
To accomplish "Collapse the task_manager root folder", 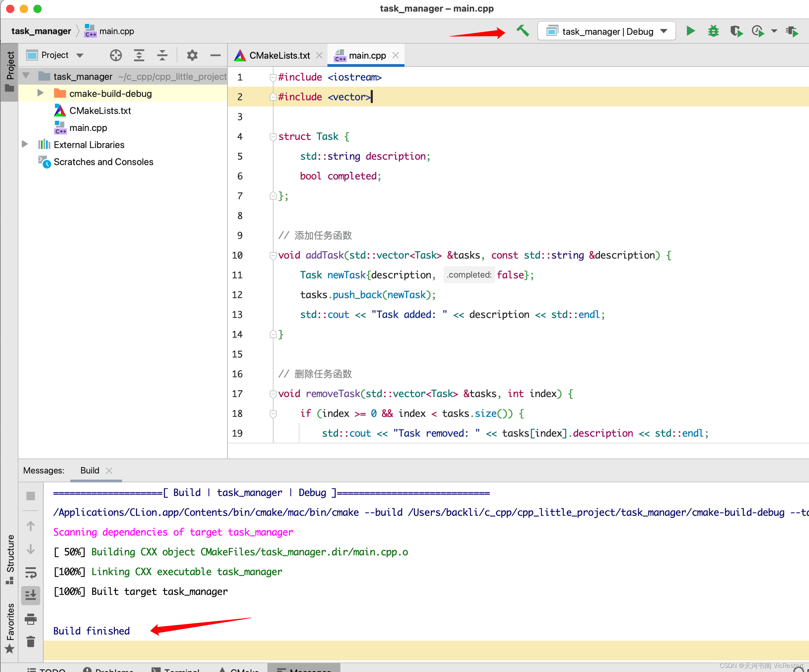I will tap(26, 76).
